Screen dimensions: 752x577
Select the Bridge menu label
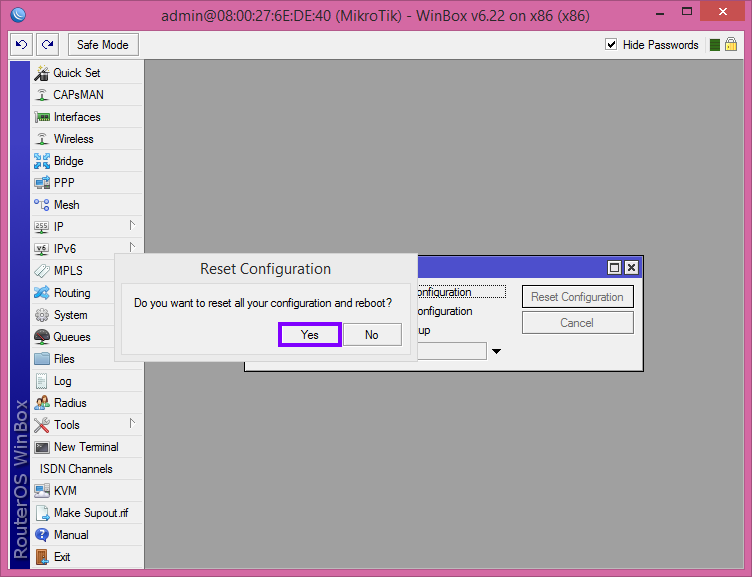[x=69, y=161]
